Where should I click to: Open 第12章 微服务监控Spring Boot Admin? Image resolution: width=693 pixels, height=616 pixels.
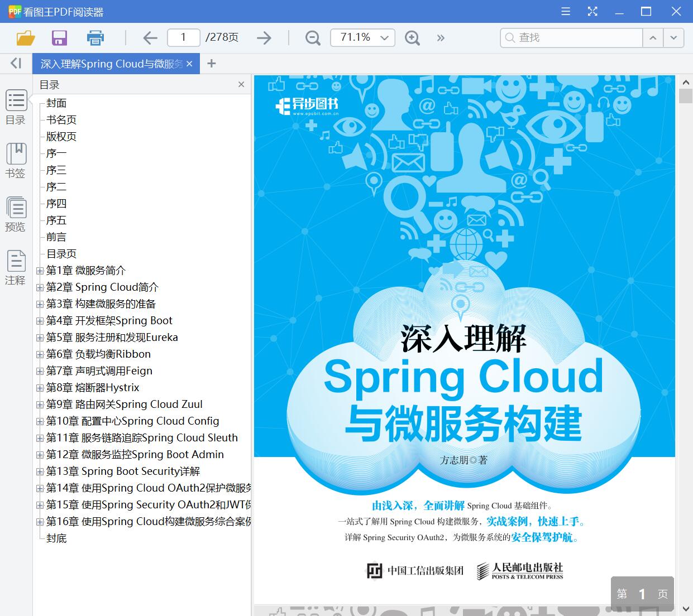click(x=135, y=455)
